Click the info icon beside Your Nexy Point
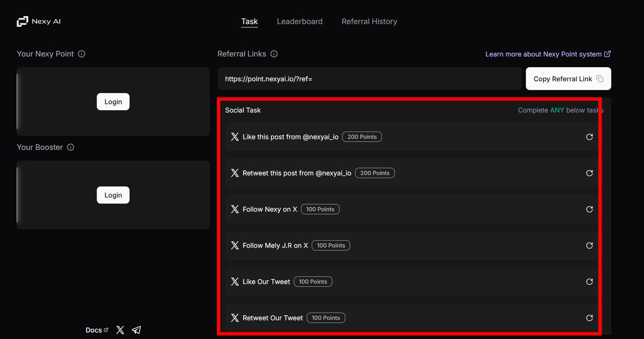 click(x=81, y=54)
